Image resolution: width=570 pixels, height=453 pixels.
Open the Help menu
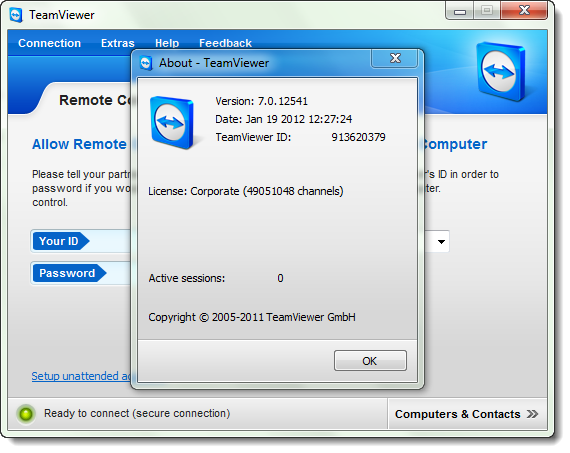point(167,43)
